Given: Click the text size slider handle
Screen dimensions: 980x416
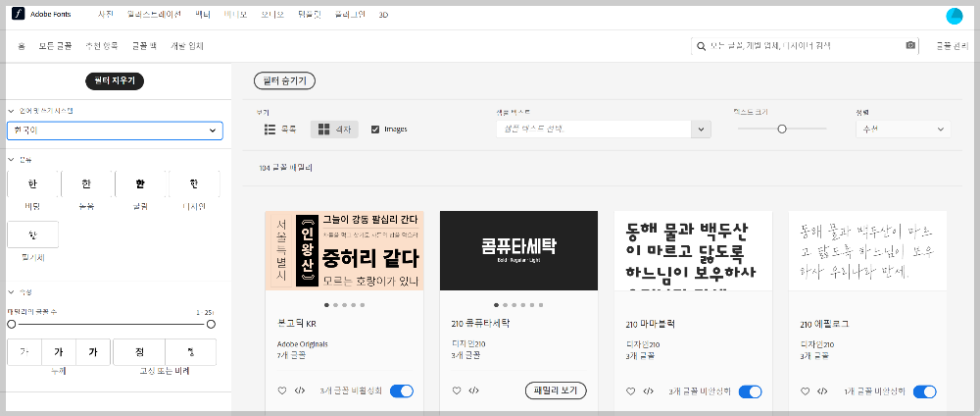Looking at the screenshot, I should click(781, 129).
